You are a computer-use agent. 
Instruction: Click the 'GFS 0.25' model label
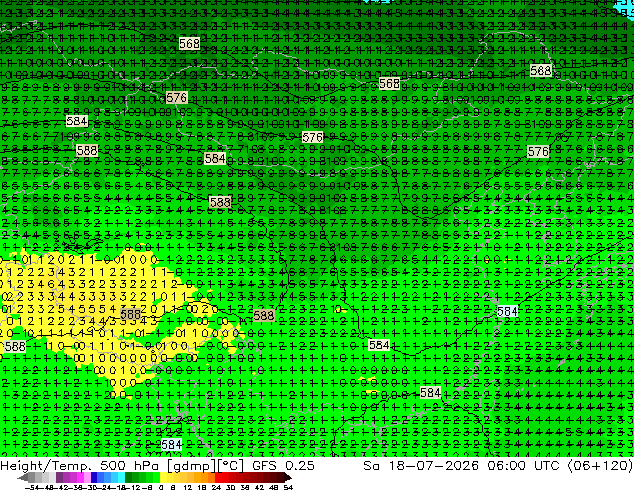click(x=283, y=466)
